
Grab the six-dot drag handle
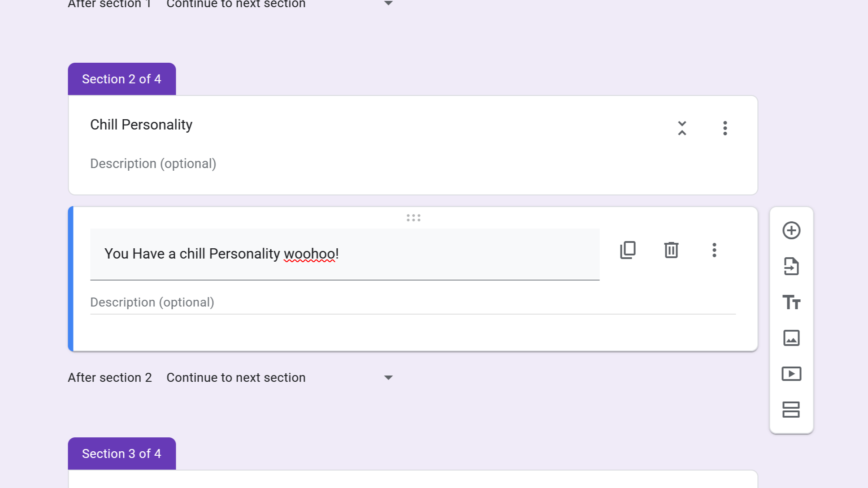click(x=413, y=218)
